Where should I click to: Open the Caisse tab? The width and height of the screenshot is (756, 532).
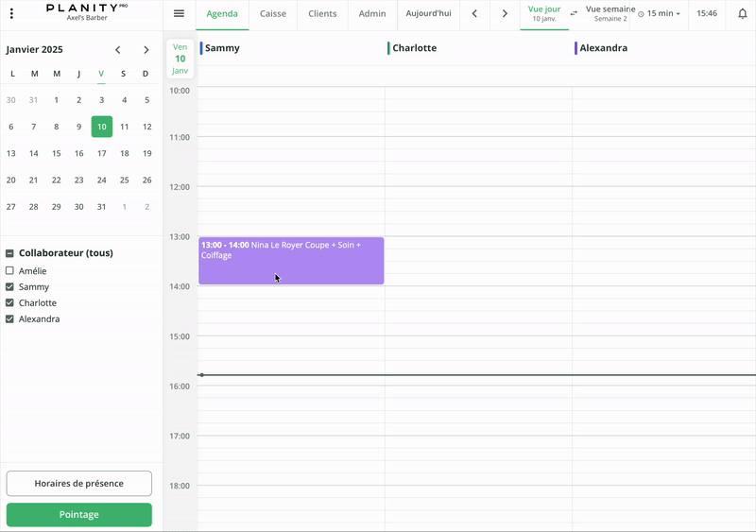pyautogui.click(x=273, y=14)
